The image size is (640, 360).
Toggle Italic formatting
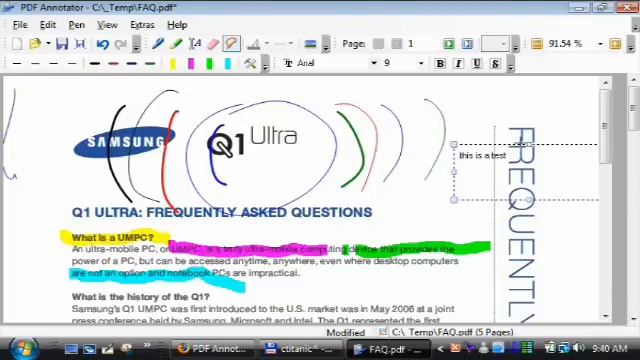pyautogui.click(x=458, y=64)
